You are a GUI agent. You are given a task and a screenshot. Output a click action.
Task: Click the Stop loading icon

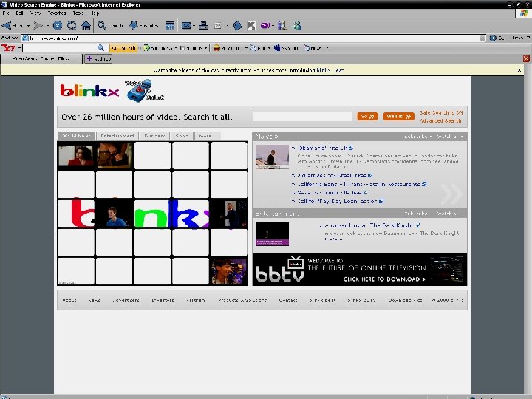(58, 25)
